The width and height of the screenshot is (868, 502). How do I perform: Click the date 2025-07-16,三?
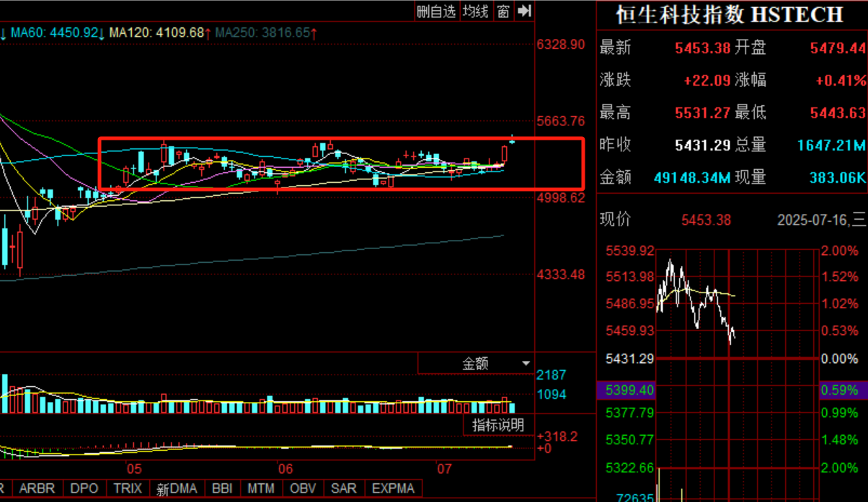822,220
